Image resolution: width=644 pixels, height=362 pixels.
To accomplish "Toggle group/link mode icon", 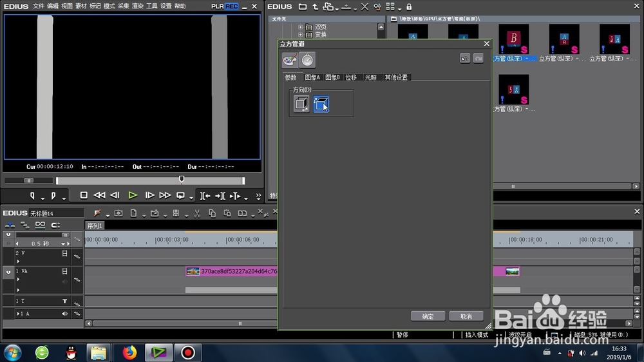I will click(x=40, y=225).
